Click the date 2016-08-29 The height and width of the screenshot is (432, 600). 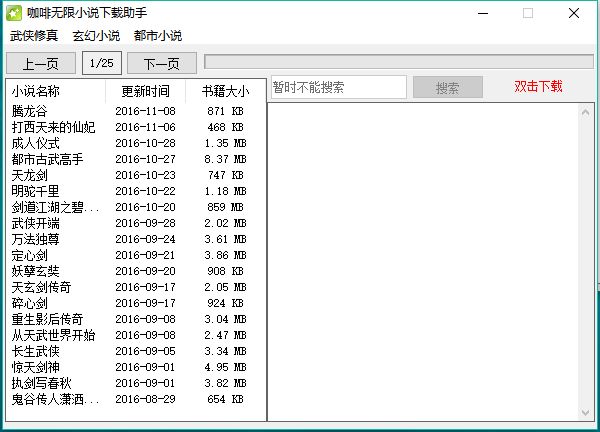pyautogui.click(x=145, y=399)
